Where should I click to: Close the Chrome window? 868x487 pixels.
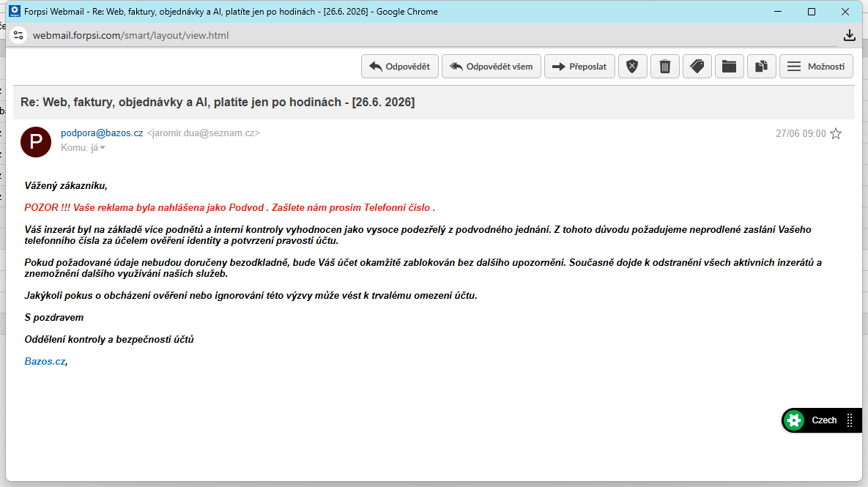point(845,12)
